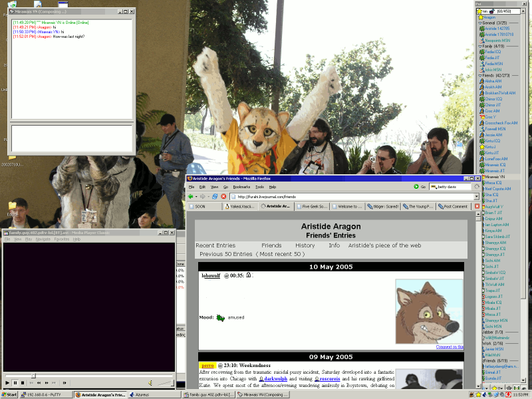This screenshot has height=399, width=532.
Task: Open the URL bar history dropdown
Action: coord(476,197)
